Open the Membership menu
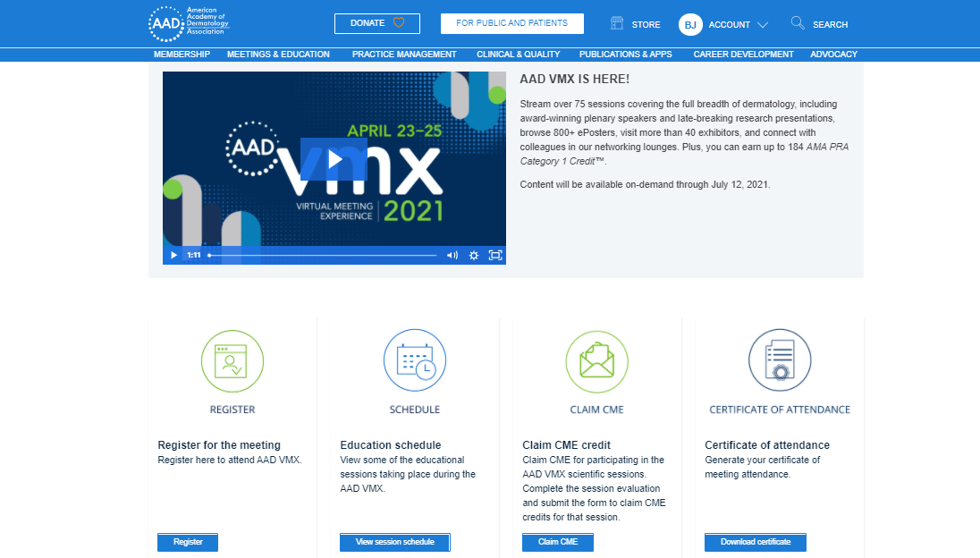This screenshot has width=980, height=558. click(182, 55)
